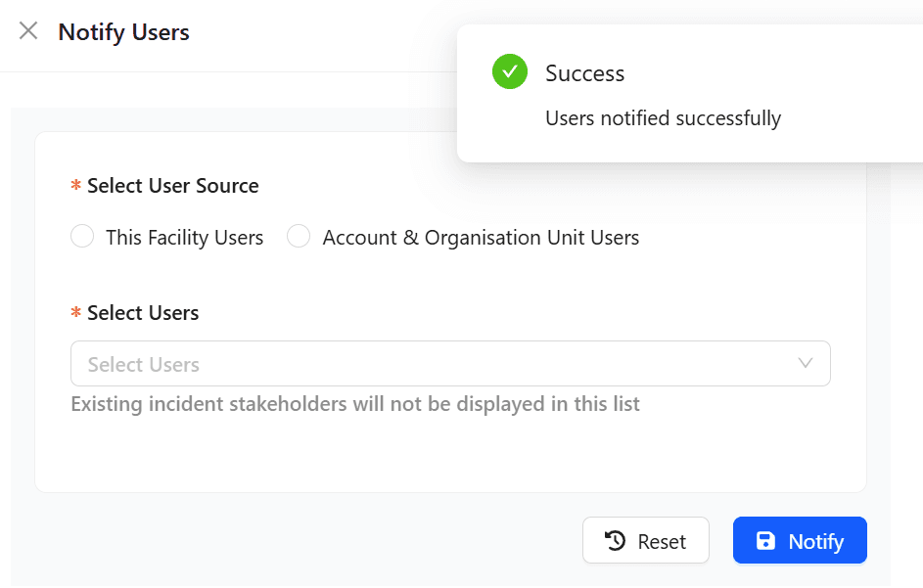Click the circular green badge in success toast

(509, 71)
